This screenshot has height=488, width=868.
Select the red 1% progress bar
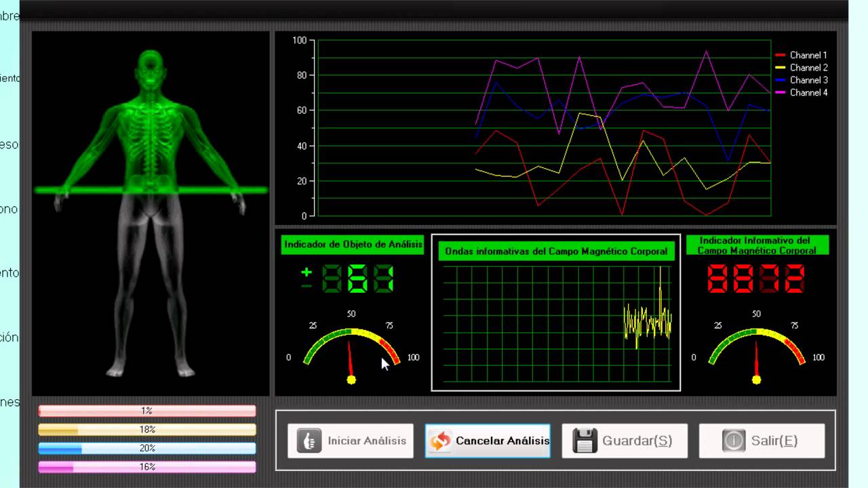tap(147, 411)
